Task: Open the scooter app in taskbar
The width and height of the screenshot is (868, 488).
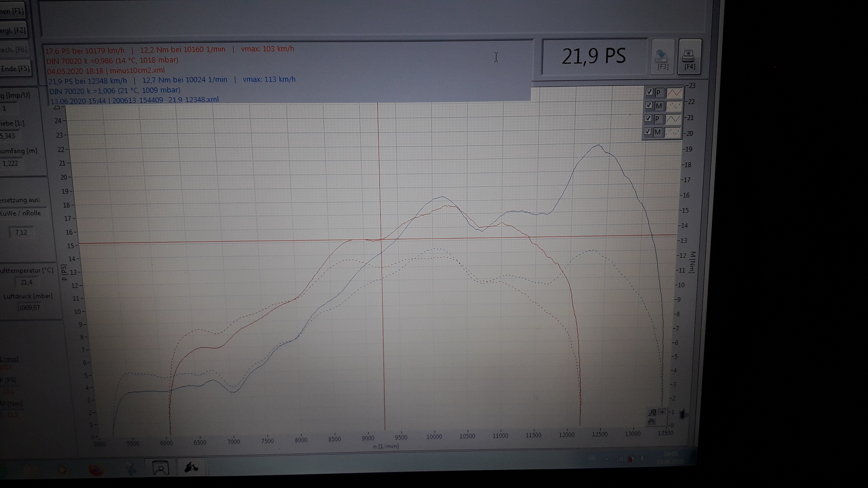Action: tap(191, 468)
